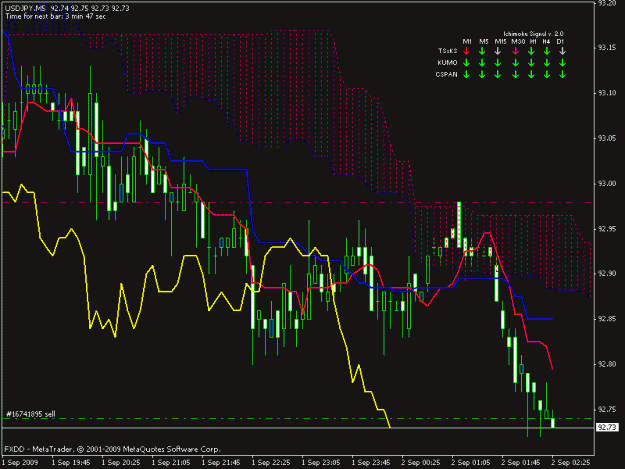
Task: Click the 'Time for next bar' countdown text
Action: 55,16
